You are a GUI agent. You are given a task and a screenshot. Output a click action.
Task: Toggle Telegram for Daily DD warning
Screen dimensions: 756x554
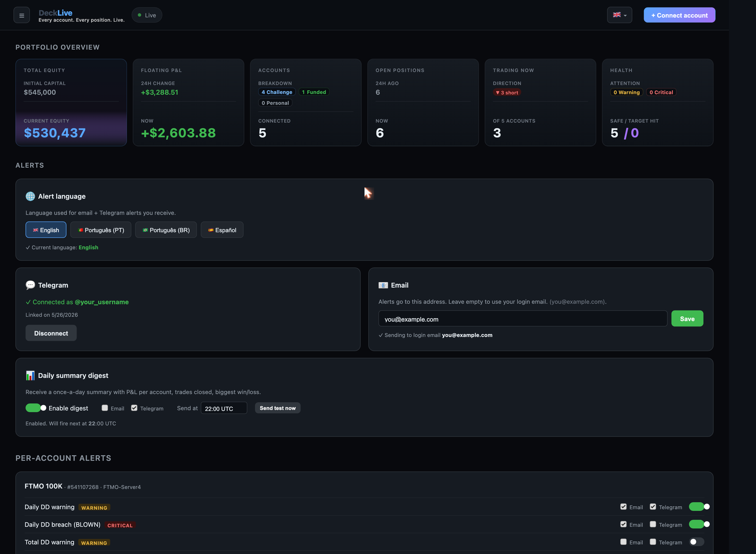click(x=653, y=507)
